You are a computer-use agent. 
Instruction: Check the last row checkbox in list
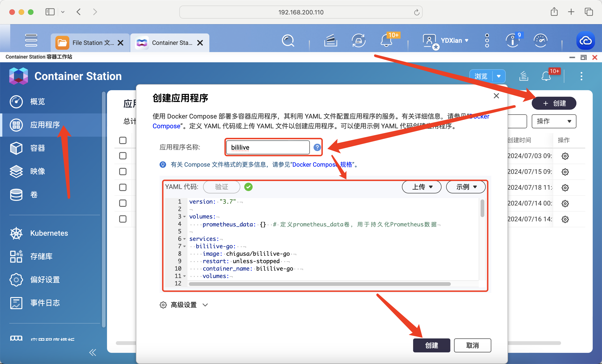pos(123,219)
